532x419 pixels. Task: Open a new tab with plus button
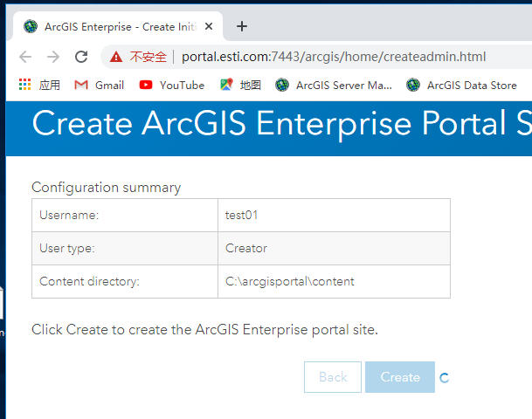[242, 26]
